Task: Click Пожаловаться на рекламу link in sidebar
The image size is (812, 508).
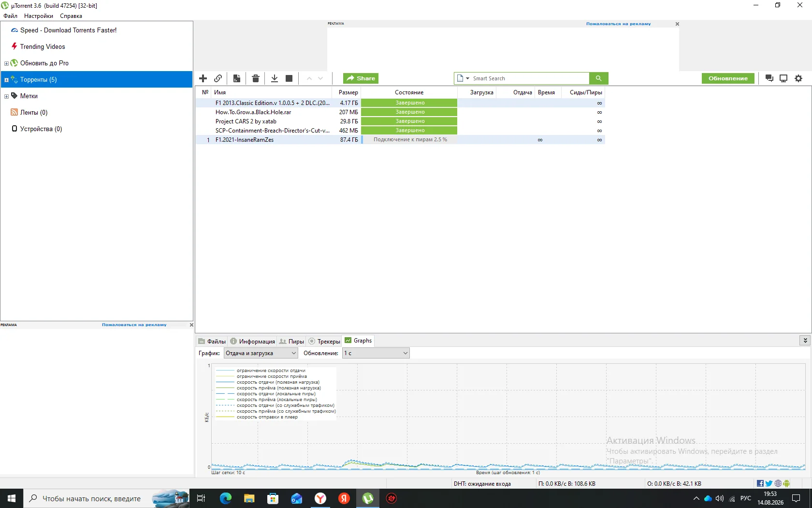Action: [x=134, y=325]
